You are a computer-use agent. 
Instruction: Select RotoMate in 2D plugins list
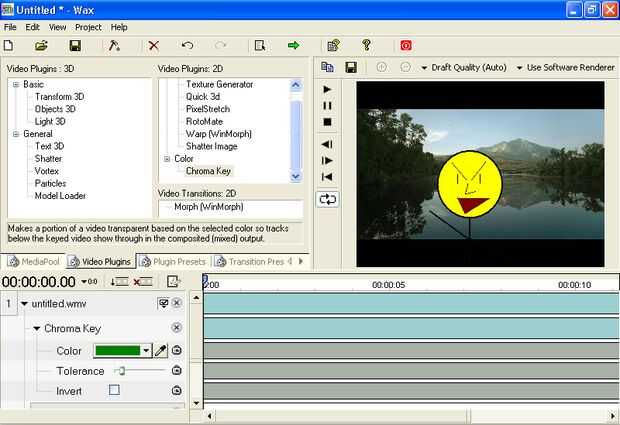pyautogui.click(x=206, y=122)
